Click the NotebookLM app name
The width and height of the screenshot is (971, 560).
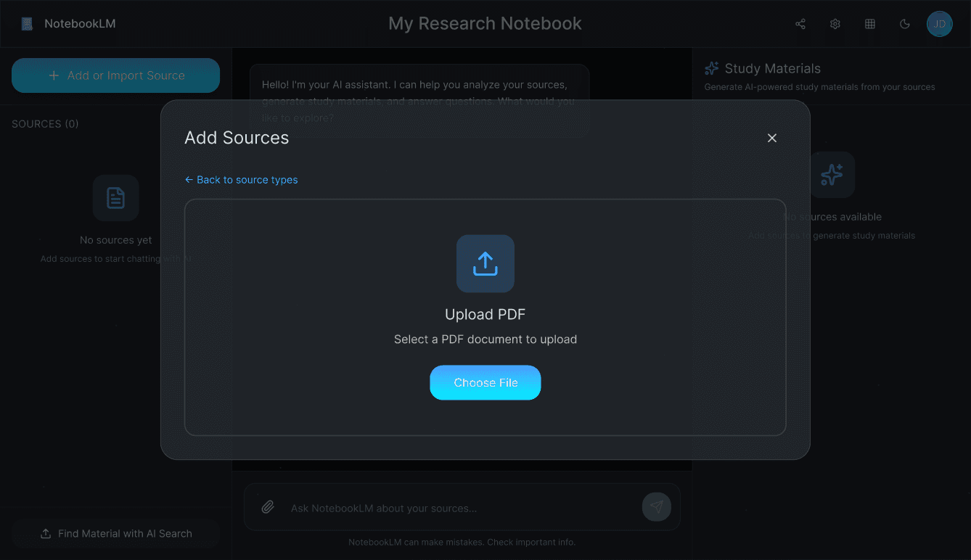[x=80, y=24]
